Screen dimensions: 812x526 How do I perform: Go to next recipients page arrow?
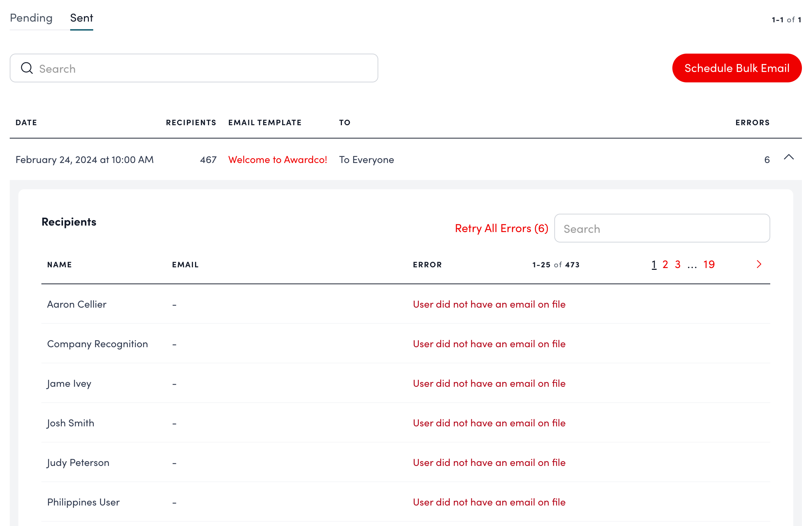759,264
